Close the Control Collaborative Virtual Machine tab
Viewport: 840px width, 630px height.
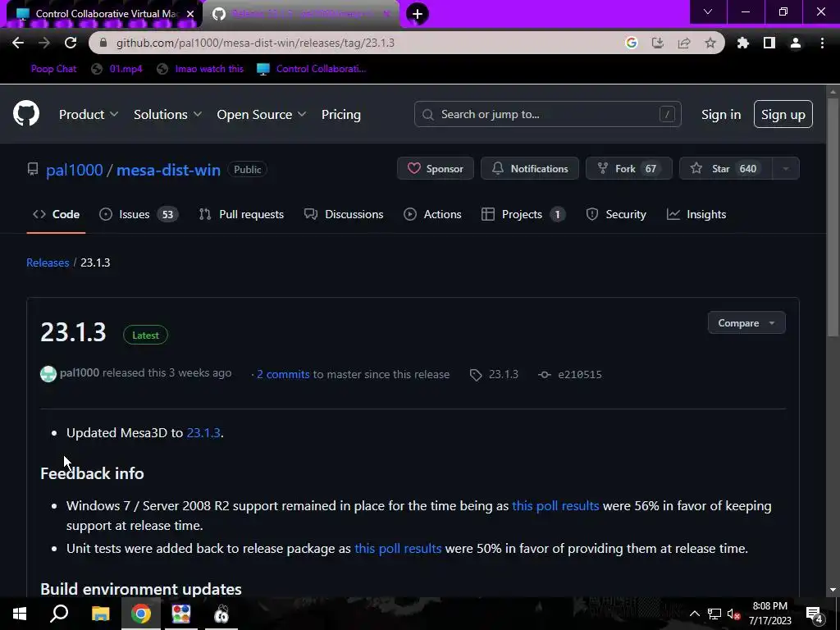(x=189, y=14)
